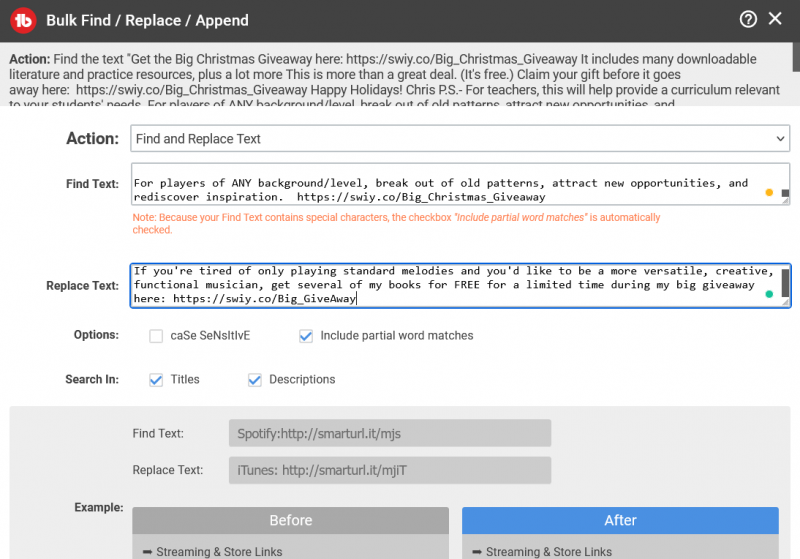
Task: Click orange status dot in Find Text field
Action: (x=769, y=192)
